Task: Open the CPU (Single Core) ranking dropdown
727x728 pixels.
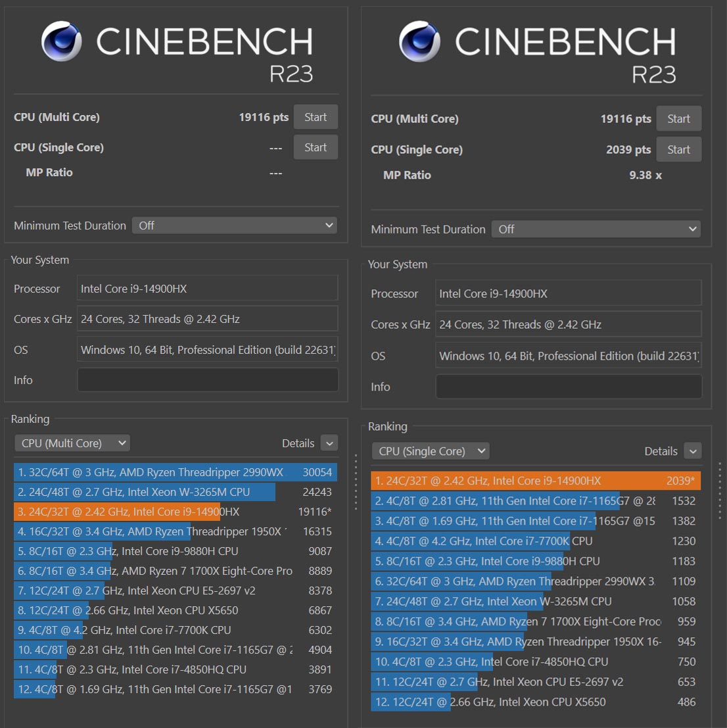Action: [430, 451]
